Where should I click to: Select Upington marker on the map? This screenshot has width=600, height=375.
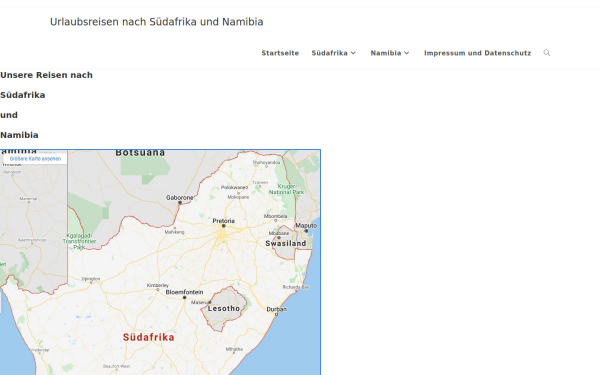tap(91, 282)
